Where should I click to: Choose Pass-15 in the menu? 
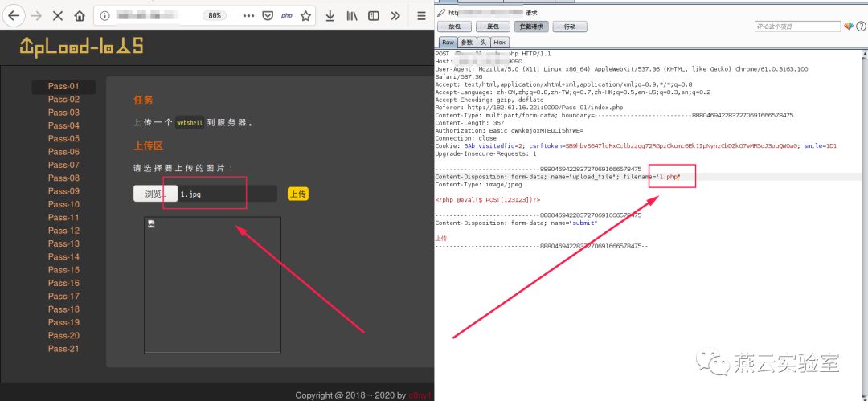pos(63,270)
